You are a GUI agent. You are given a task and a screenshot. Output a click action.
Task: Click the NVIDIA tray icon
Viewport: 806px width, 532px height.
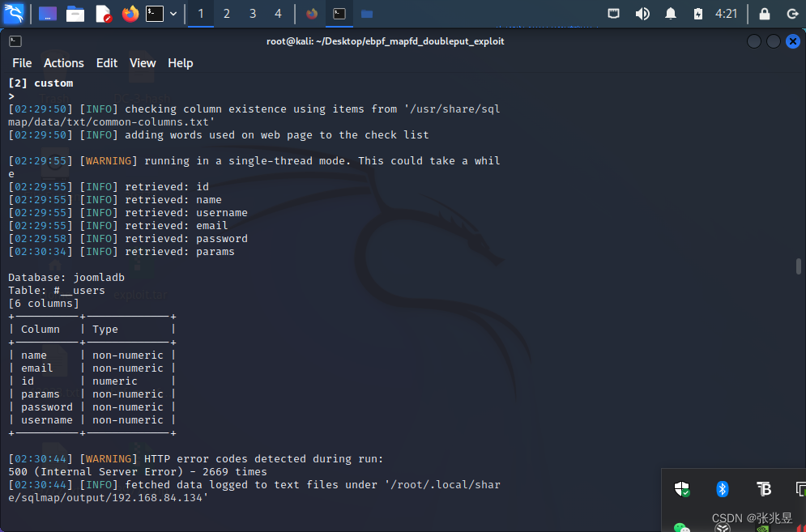pyautogui.click(x=762, y=528)
